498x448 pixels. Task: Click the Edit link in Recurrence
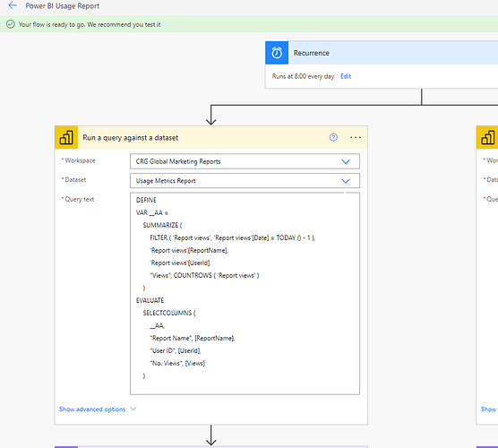[346, 76]
